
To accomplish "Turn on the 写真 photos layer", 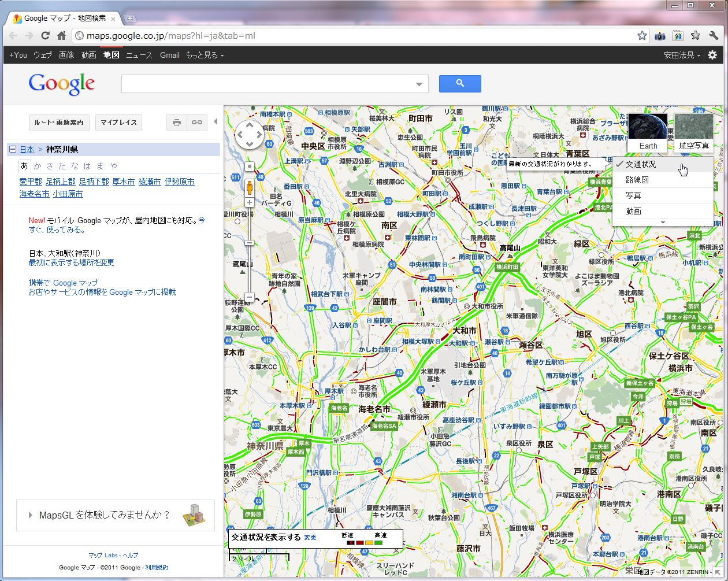I will coord(633,196).
